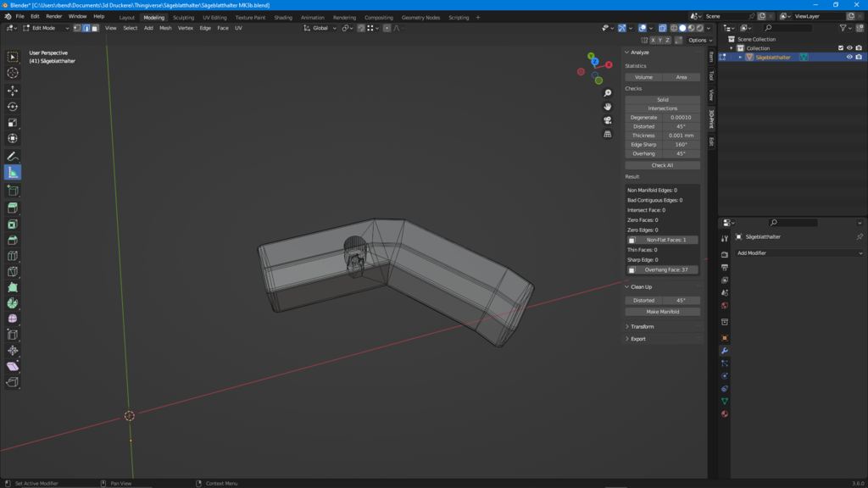Image resolution: width=868 pixels, height=488 pixels.
Task: Click the pan view hand icon
Action: [x=608, y=107]
